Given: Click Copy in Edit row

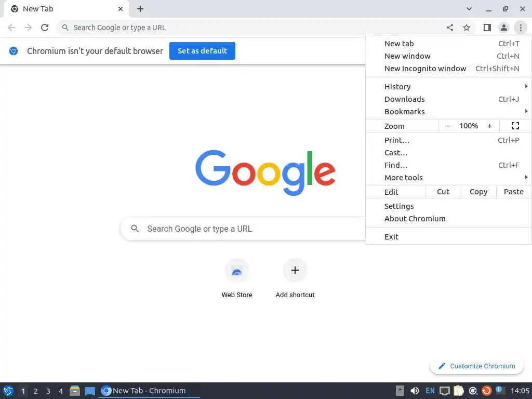Looking at the screenshot, I should (x=478, y=192).
